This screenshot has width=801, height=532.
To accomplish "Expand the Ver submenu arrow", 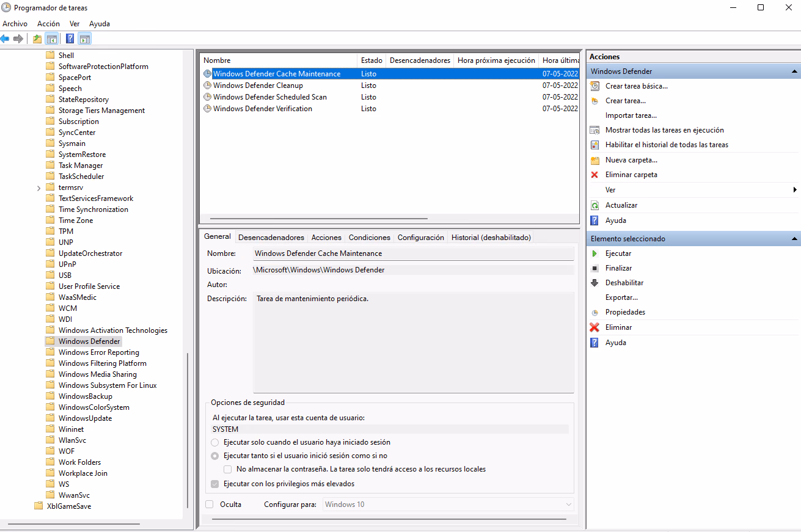I will (795, 190).
